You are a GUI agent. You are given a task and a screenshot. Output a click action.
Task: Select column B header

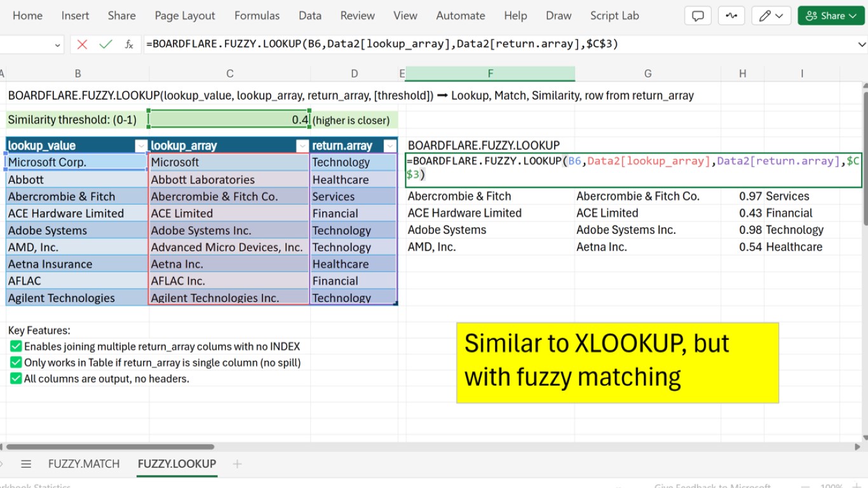78,74
